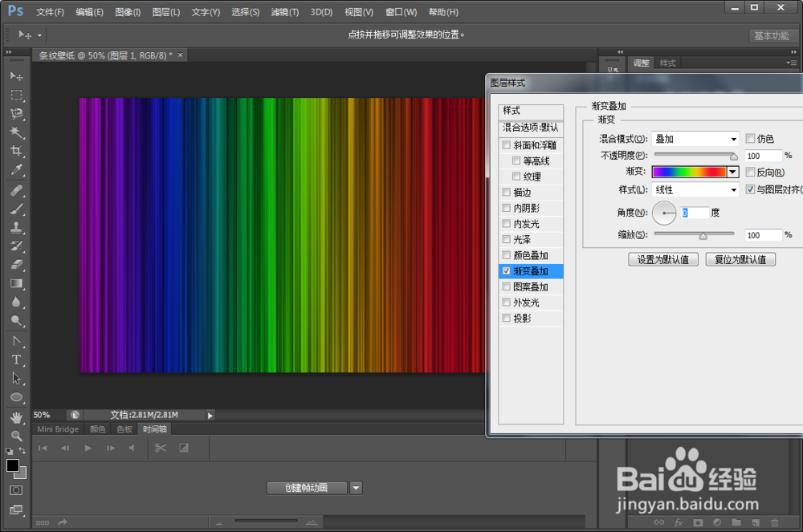
Task: Open 样式 linear style dropdown
Action: [x=695, y=190]
